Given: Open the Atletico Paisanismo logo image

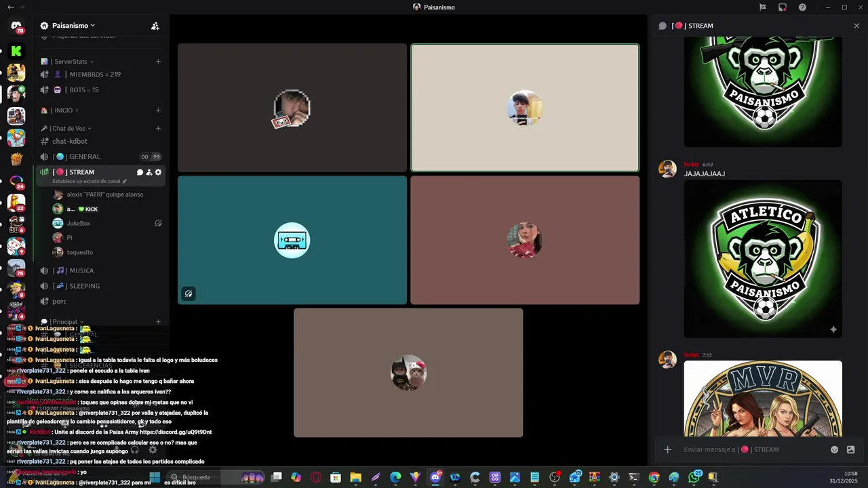Looking at the screenshot, I should (763, 259).
